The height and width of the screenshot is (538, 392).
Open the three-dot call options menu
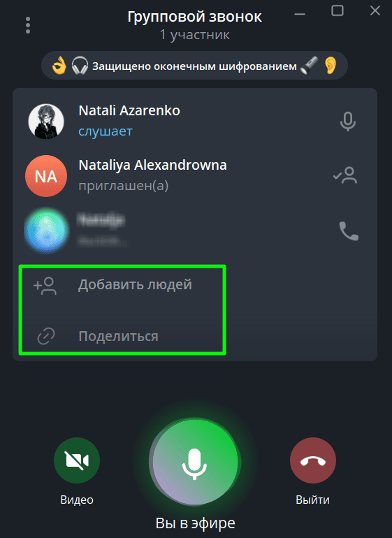click(x=28, y=25)
